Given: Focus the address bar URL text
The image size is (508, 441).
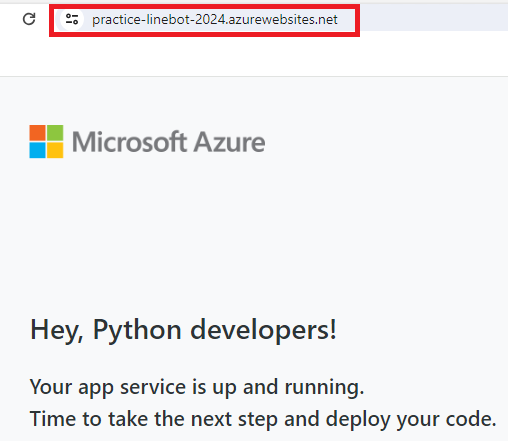Looking at the screenshot, I should point(215,20).
